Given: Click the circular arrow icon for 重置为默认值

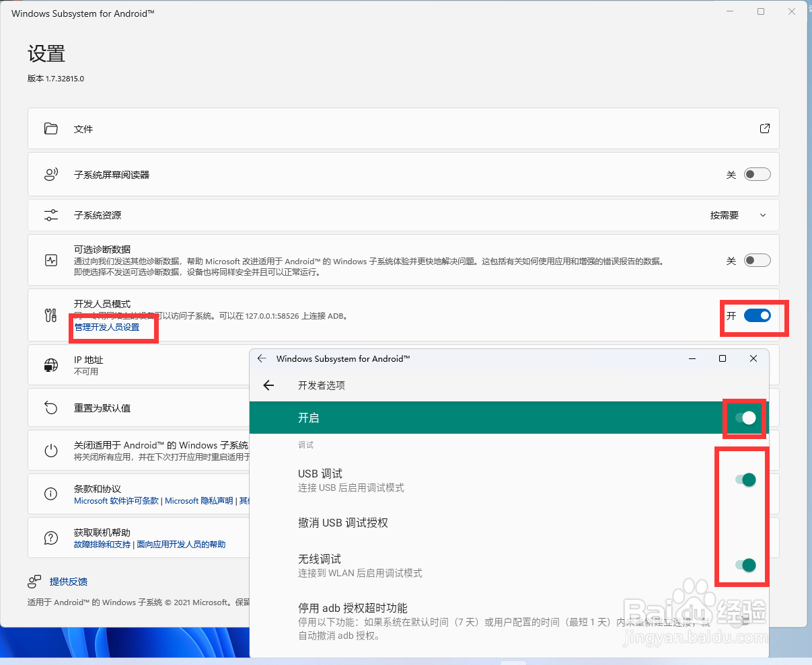Looking at the screenshot, I should [x=51, y=407].
